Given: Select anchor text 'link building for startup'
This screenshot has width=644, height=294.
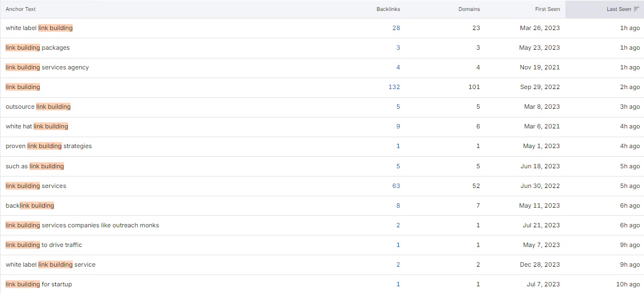Looking at the screenshot, I should point(39,285).
